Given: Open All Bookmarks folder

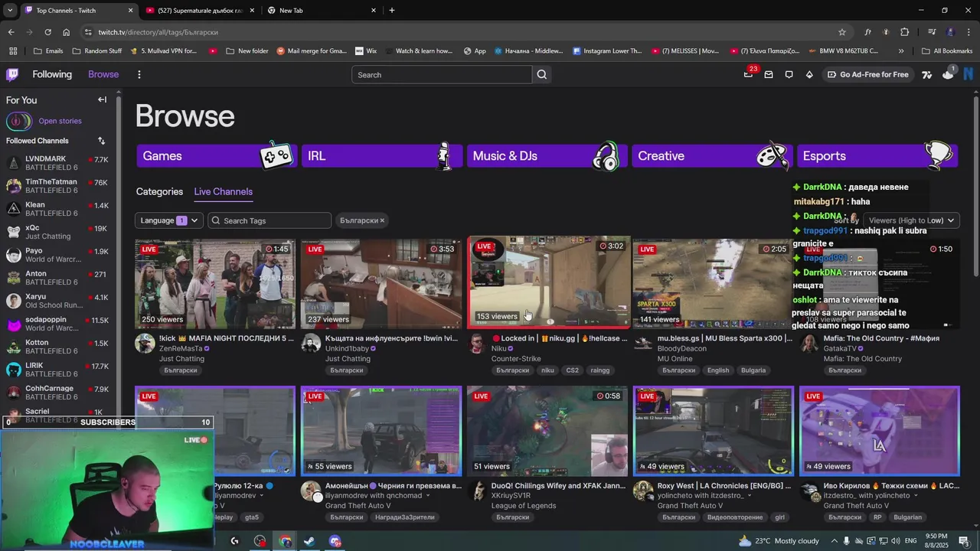Looking at the screenshot, I should pyautogui.click(x=947, y=51).
